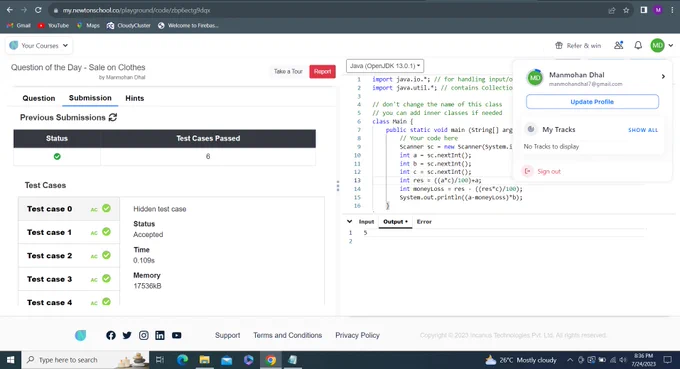Open Terms and Conditions link
Screen dimensions: 680x369
tap(288, 335)
